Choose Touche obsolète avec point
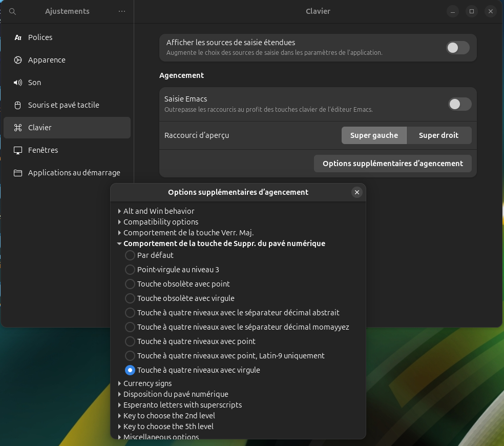 (x=130, y=284)
